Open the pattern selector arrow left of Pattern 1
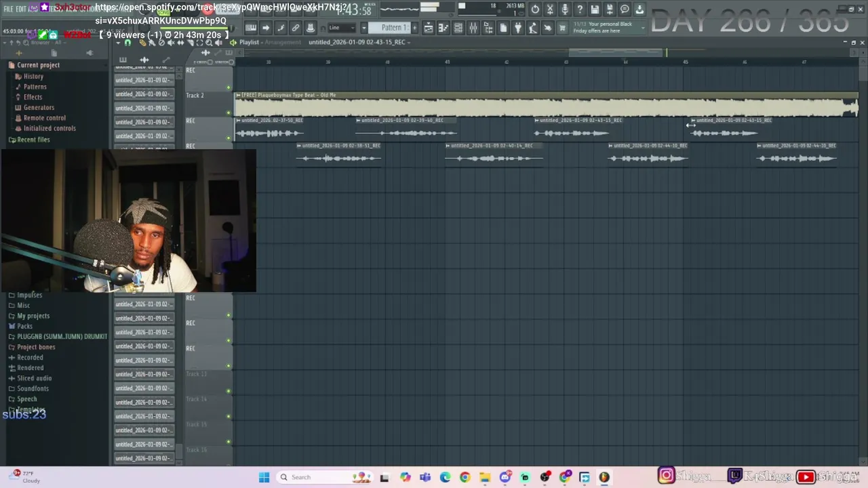 coord(364,28)
